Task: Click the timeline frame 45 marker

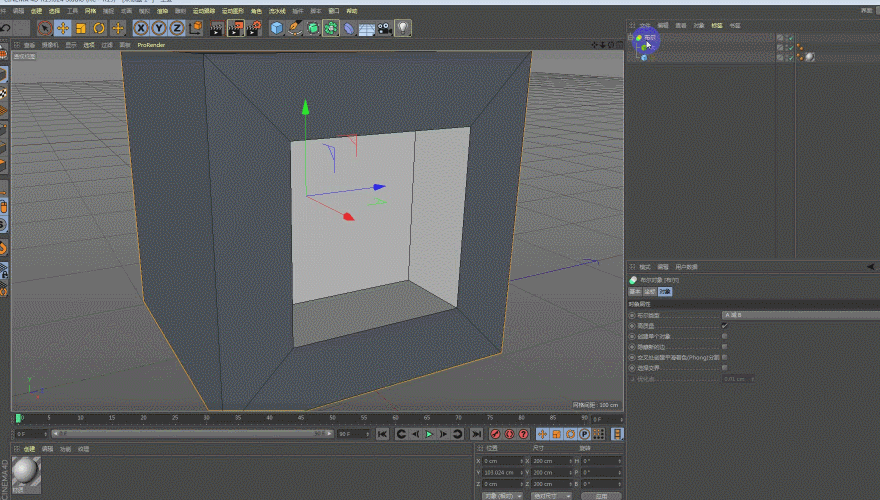Action: pyautogui.click(x=301, y=418)
